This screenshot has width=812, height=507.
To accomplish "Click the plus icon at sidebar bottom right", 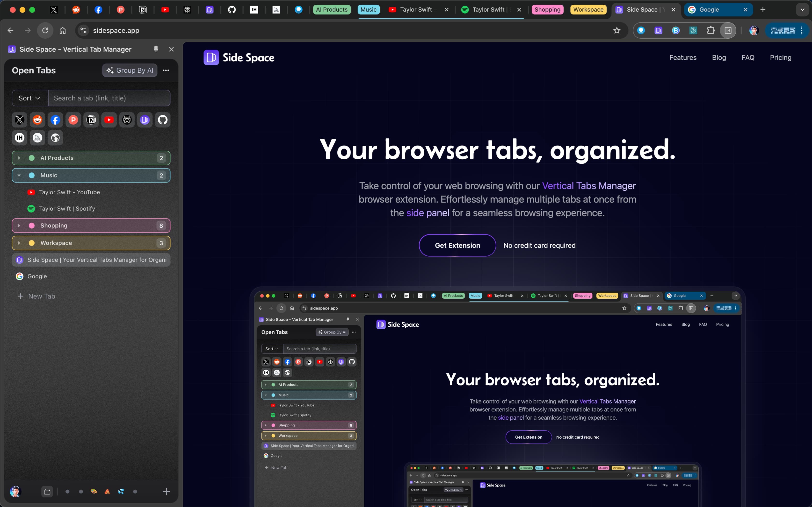I will (x=167, y=492).
